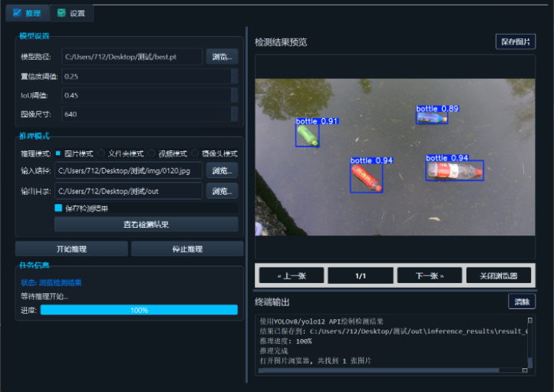The image size is (554, 392).
Task: Close the viewer with 关闭浏览器
Action: (x=499, y=276)
